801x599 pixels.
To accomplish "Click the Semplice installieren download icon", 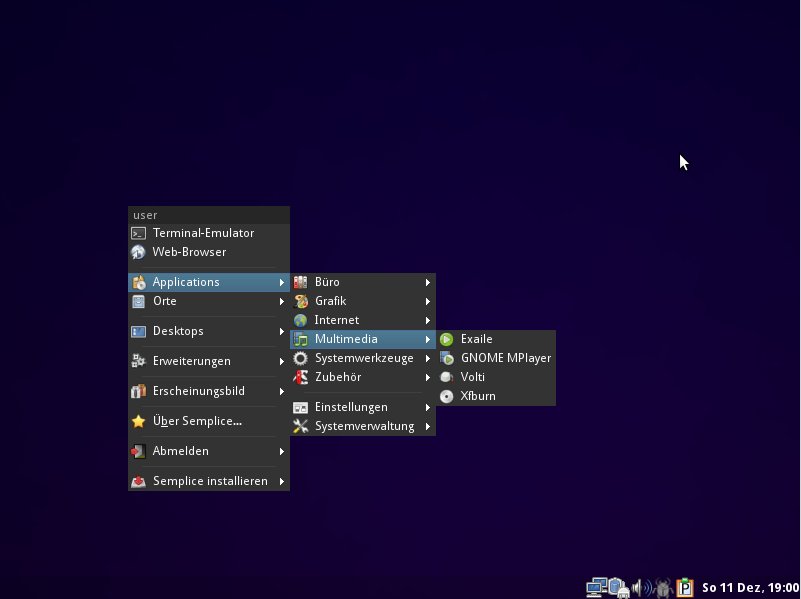I will (138, 482).
